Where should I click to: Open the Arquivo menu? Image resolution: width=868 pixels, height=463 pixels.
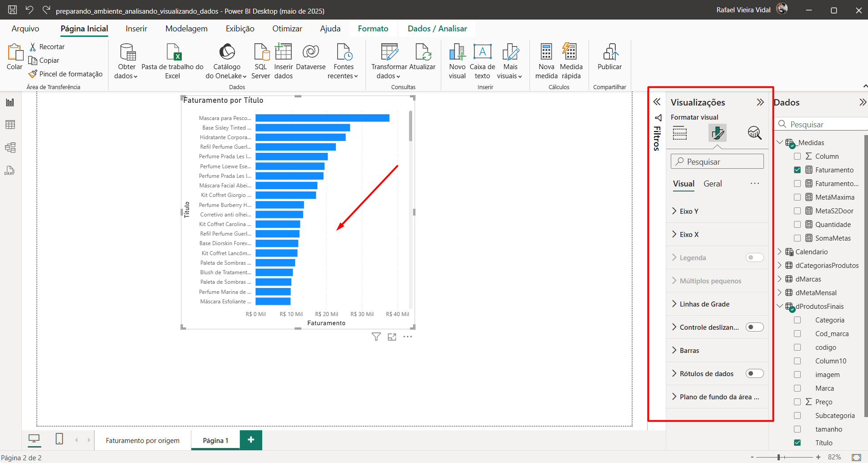click(x=25, y=29)
